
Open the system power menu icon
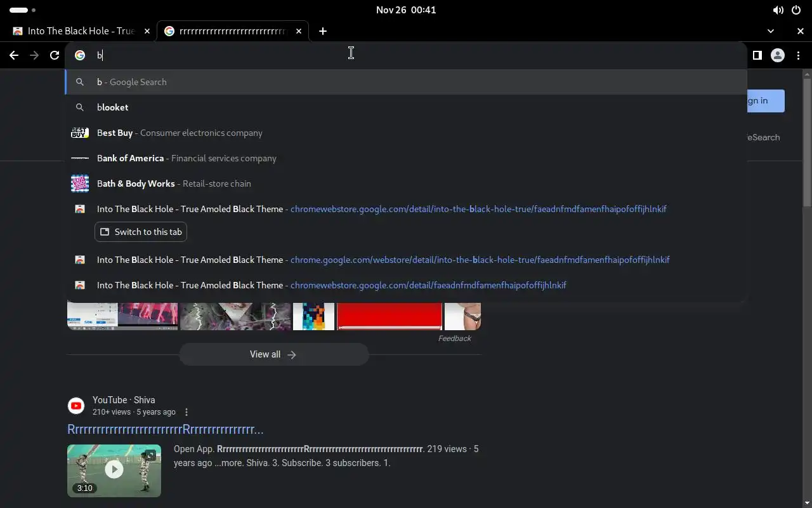click(797, 10)
